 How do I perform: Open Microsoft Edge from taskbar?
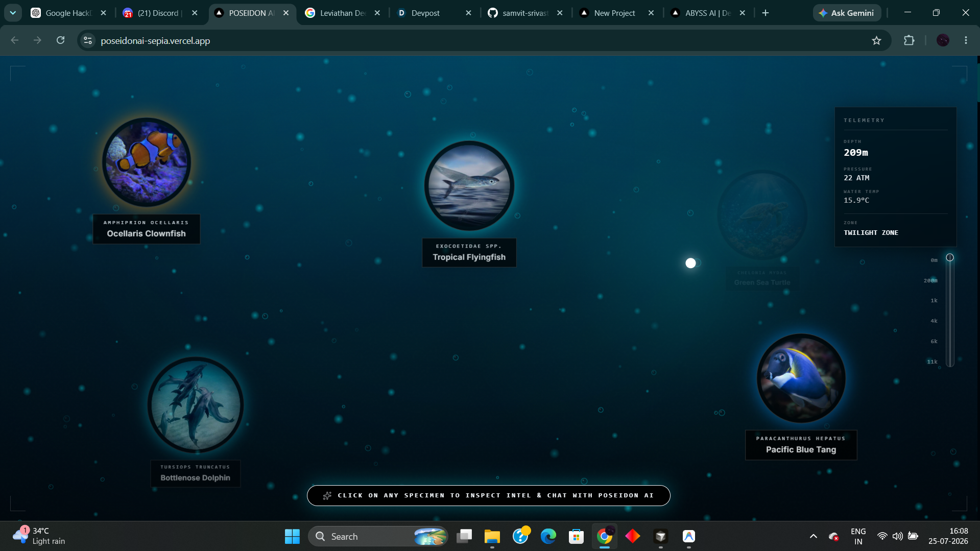(548, 536)
